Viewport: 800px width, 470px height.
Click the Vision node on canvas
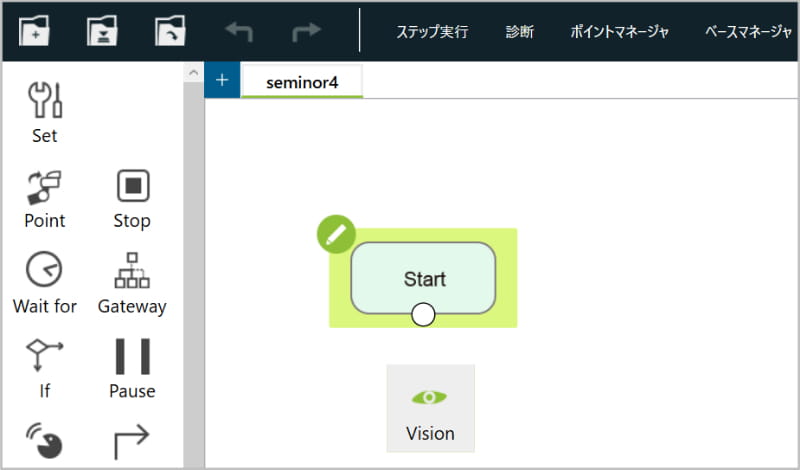431,408
